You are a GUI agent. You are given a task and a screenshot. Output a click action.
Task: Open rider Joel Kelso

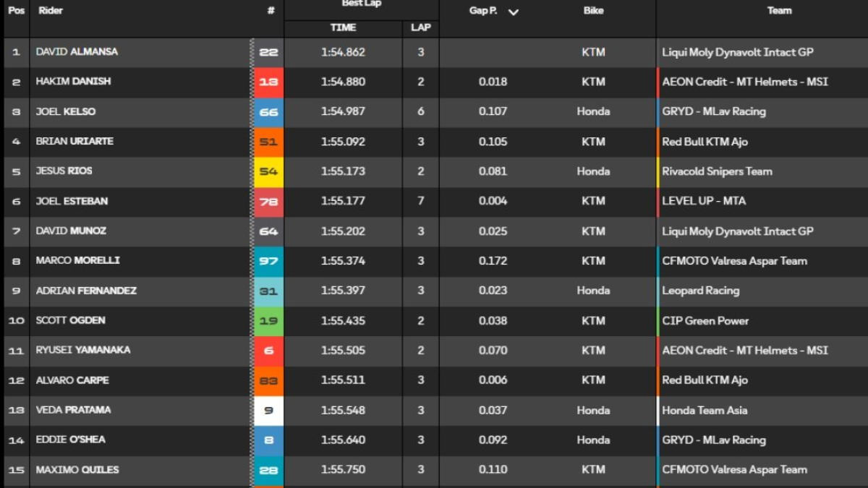point(66,111)
